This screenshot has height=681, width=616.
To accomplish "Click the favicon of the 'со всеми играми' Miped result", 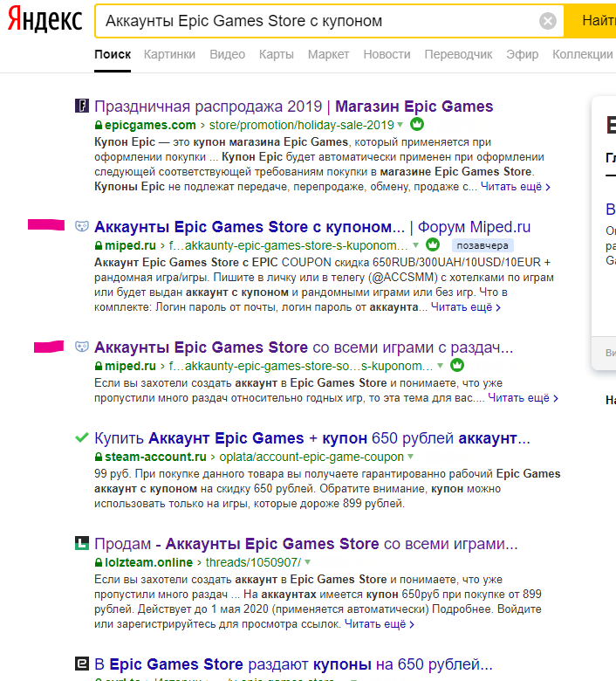I will pyautogui.click(x=82, y=347).
